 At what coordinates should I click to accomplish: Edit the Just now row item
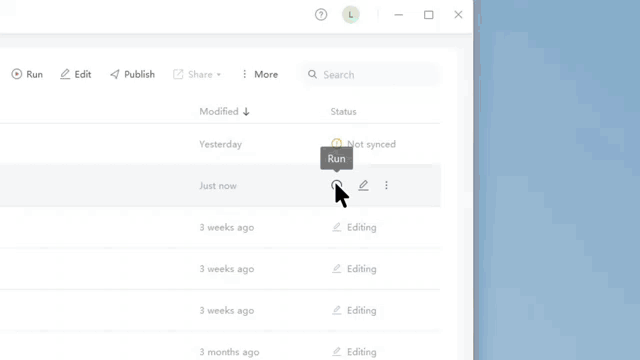click(363, 185)
